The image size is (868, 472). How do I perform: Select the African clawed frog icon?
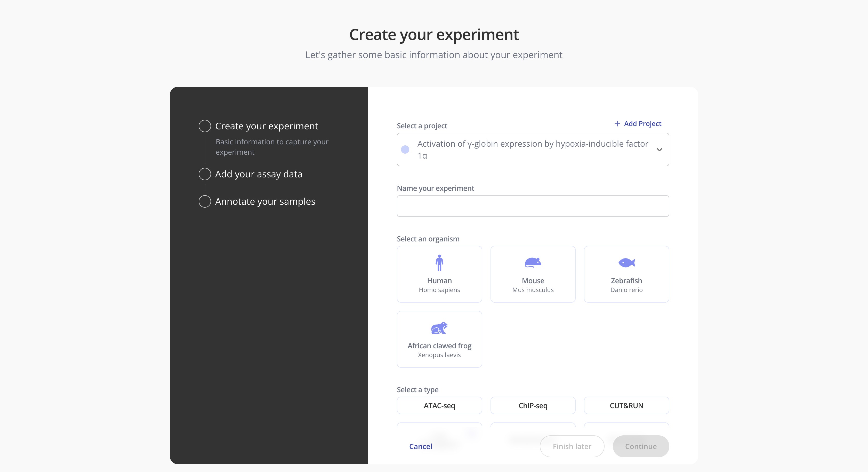439,328
